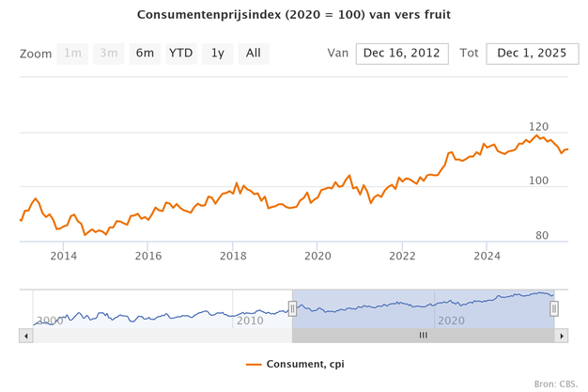588x392 pixels.
Task: Click the chart title text
Action: tap(293, 15)
